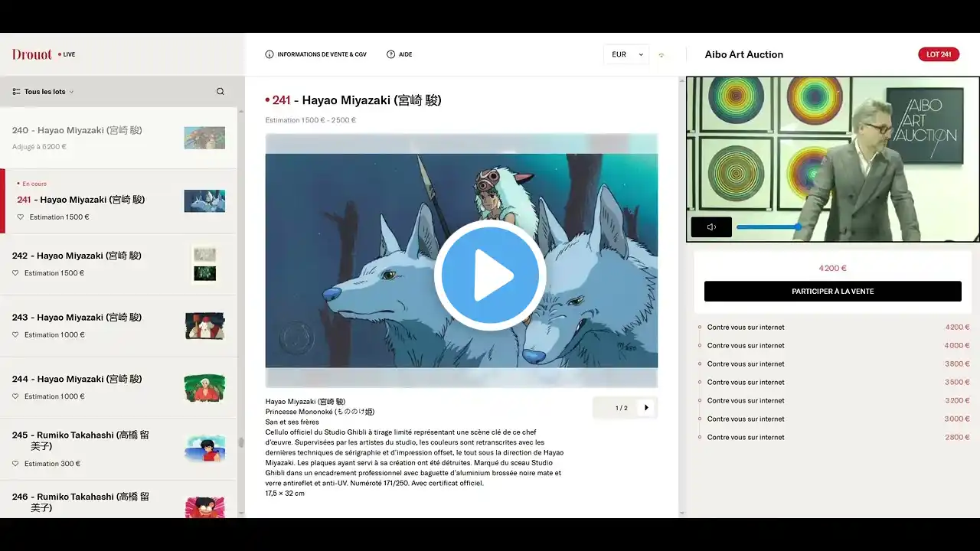Add lot 245 to favorites via heart
980x551 pixels.
point(15,464)
